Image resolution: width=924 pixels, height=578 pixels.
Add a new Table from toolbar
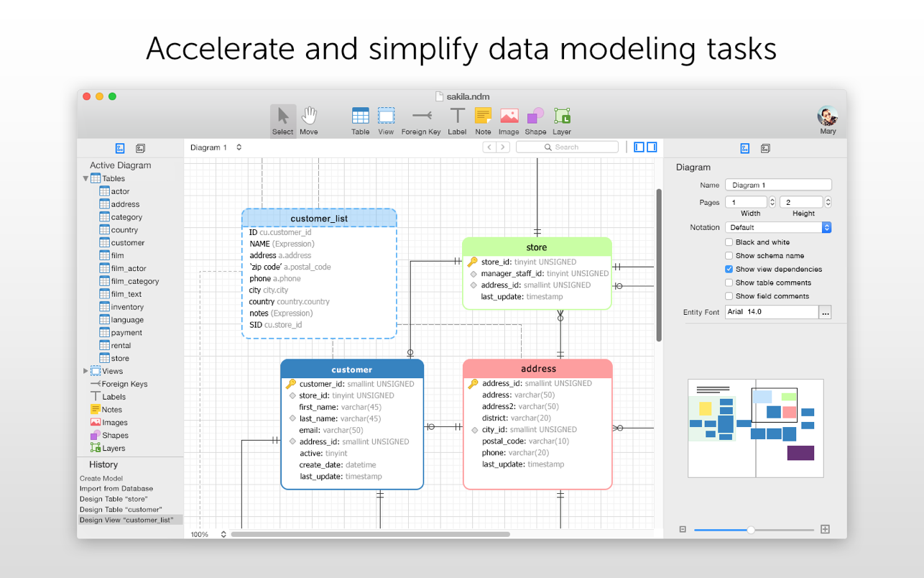[x=361, y=121]
